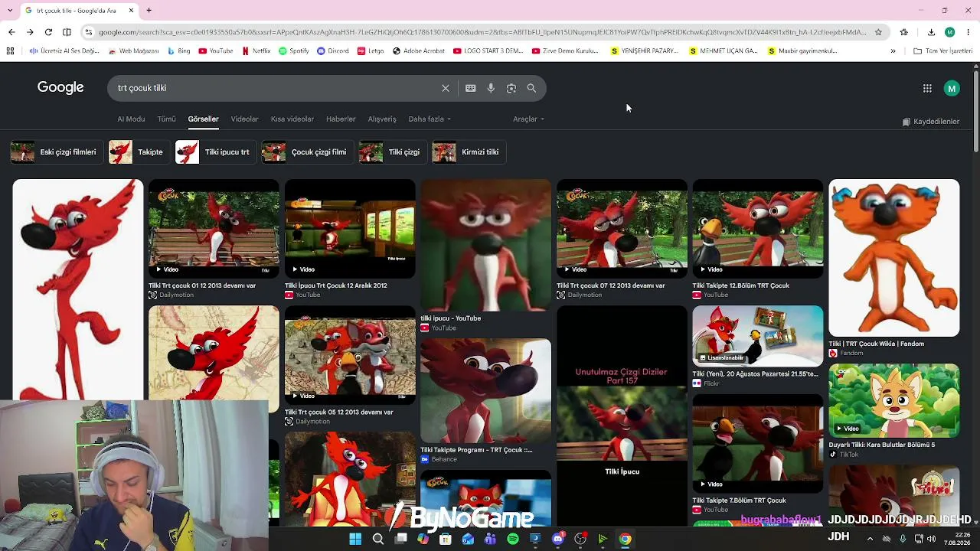The width and height of the screenshot is (980, 551).
Task: Click inside the Google search input field
Action: tap(276, 88)
